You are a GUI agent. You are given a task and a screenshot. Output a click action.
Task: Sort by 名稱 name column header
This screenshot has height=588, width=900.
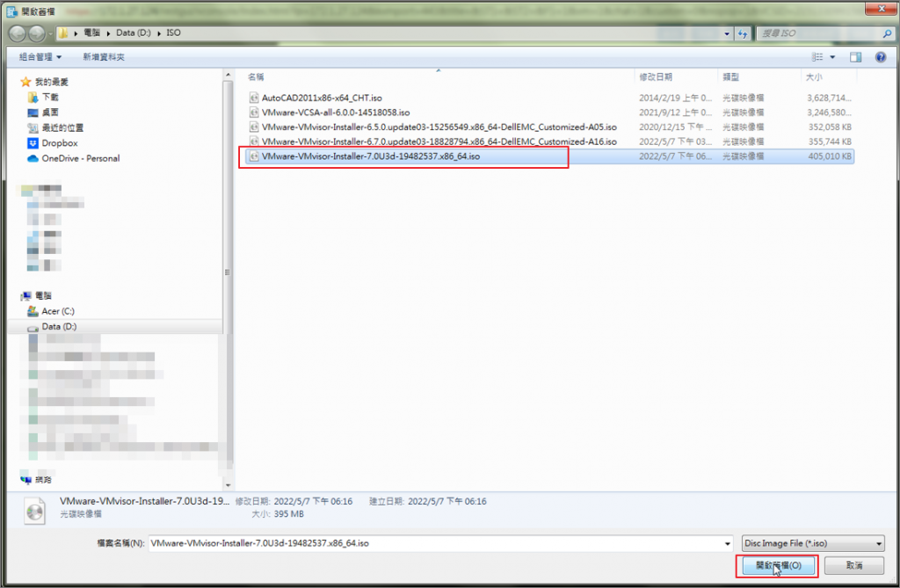coord(256,77)
